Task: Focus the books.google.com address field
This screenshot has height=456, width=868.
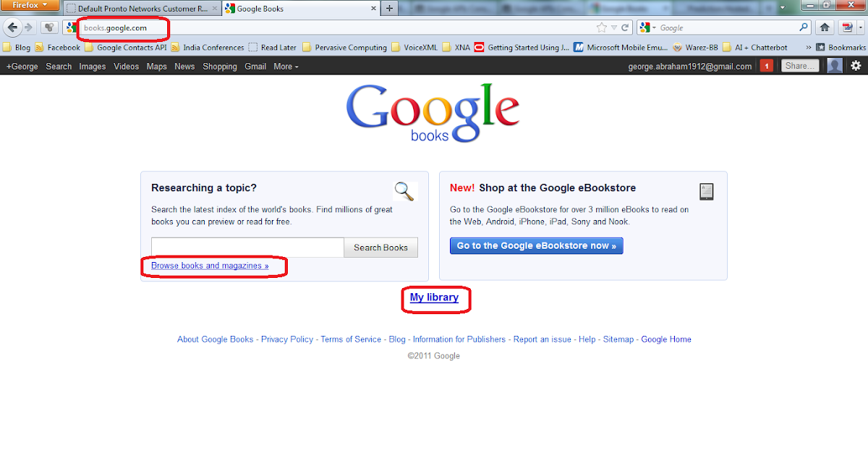Action: (x=333, y=28)
